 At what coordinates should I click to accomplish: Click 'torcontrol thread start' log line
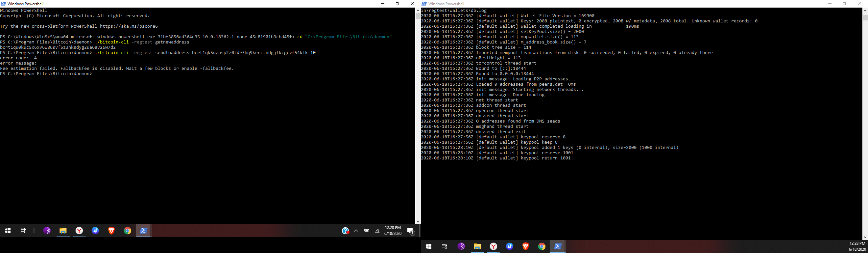click(x=479, y=63)
